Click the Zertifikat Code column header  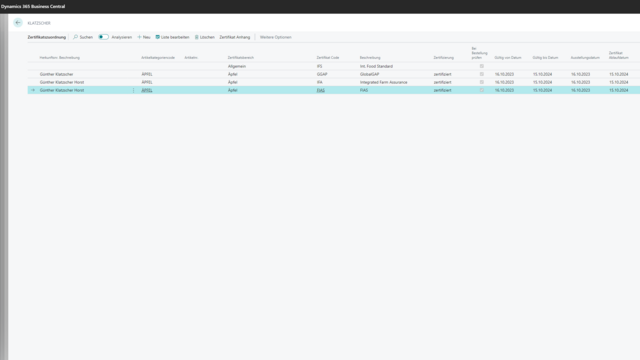click(x=328, y=58)
